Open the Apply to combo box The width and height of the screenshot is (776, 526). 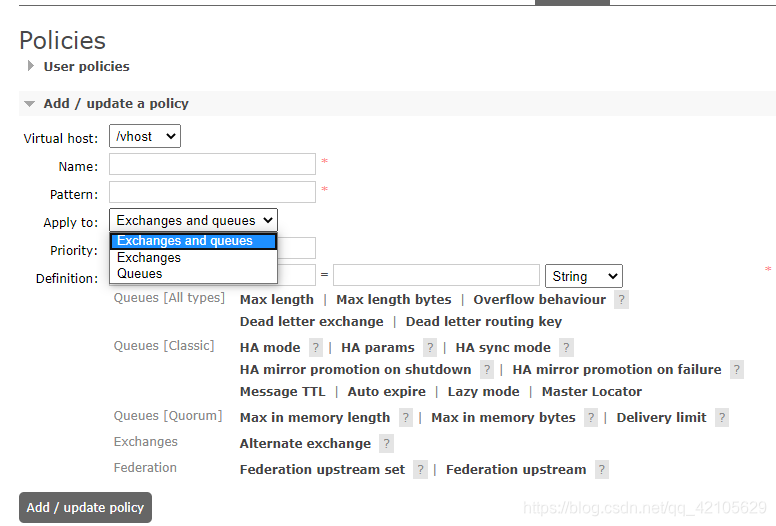click(193, 220)
